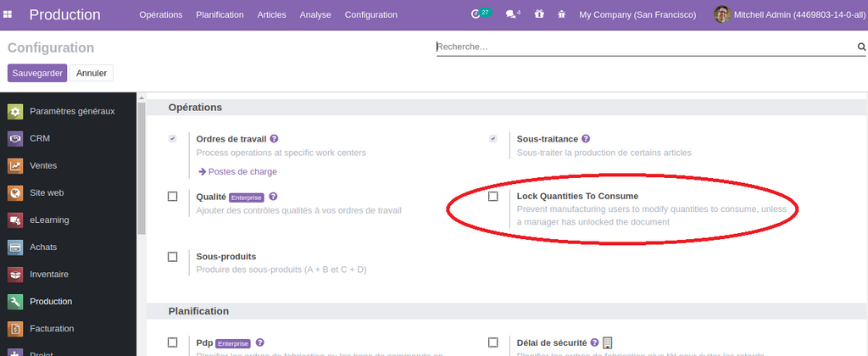The image size is (868, 356).
Task: Enable the Lock Quantities To Consume checkbox
Action: point(493,197)
